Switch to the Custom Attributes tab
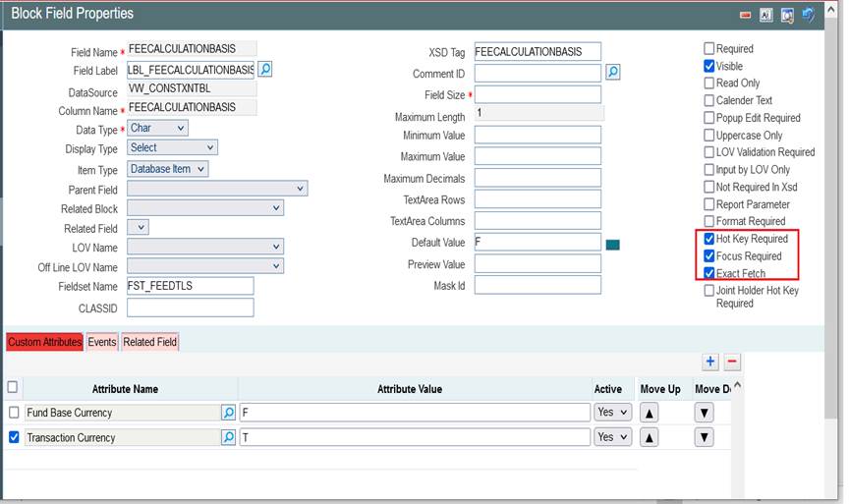Viewport: 849px width, 504px height. click(44, 342)
